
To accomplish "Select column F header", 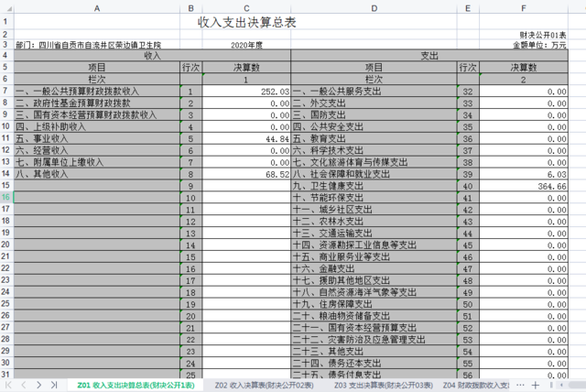I will (x=533, y=7).
